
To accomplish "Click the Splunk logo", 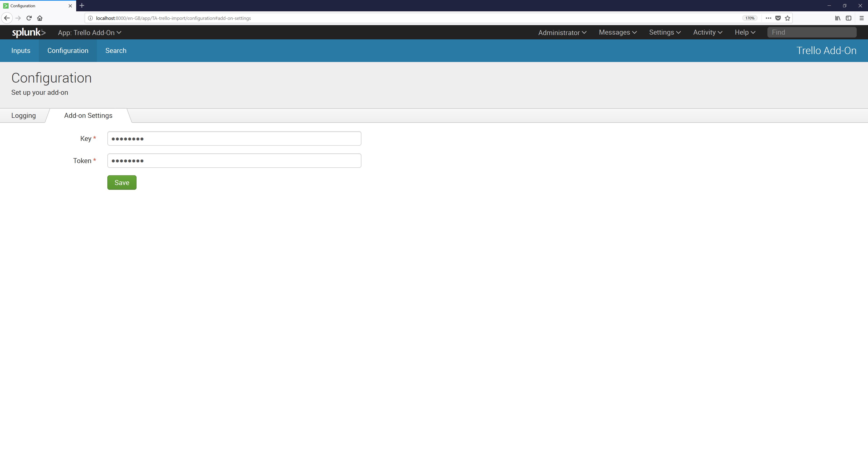I will [29, 32].
